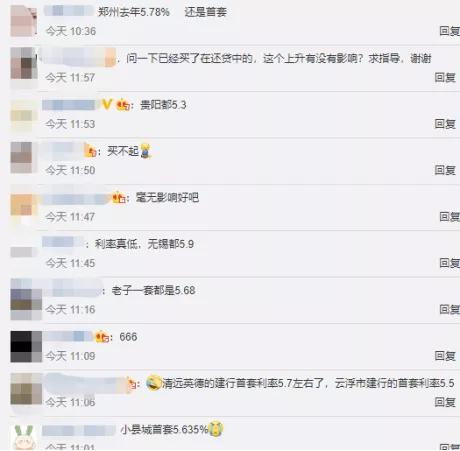
Task: Open avatar of the 11:16 commenter
Action: (x=26, y=300)
